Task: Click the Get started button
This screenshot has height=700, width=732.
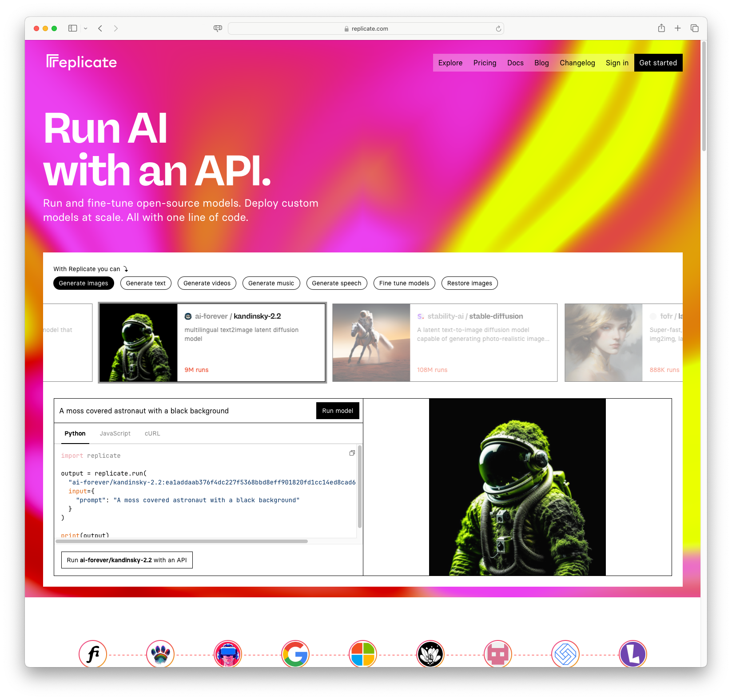Action: (658, 63)
